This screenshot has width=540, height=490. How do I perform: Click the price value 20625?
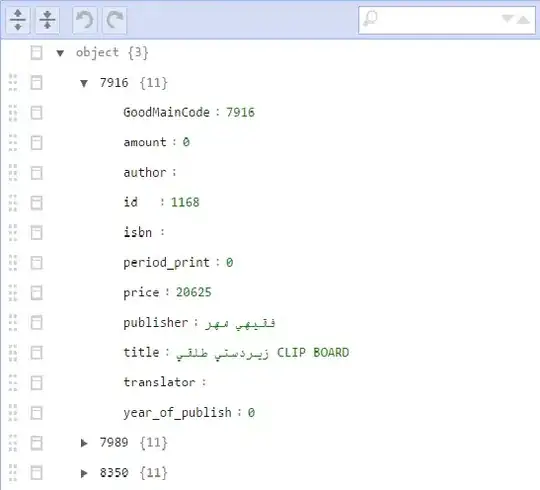tap(194, 292)
